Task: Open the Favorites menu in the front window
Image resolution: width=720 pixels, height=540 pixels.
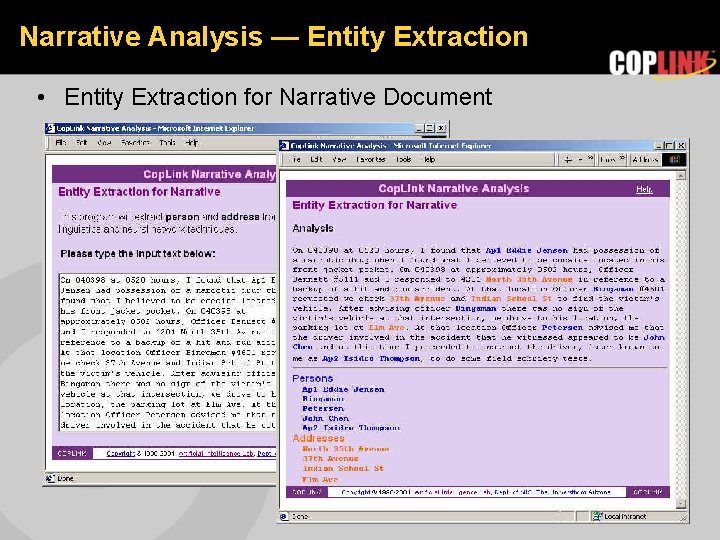Action: point(371,159)
